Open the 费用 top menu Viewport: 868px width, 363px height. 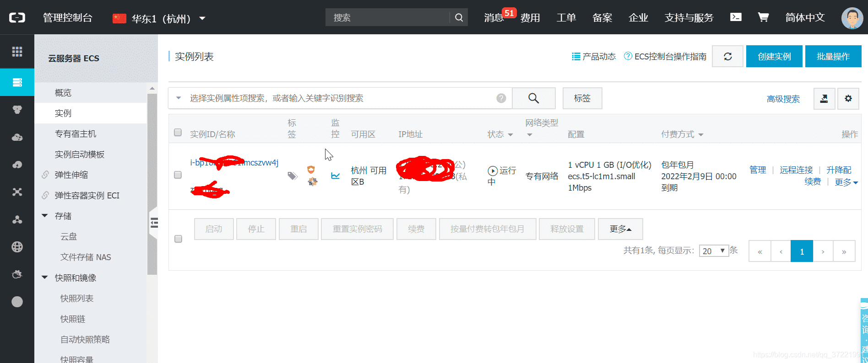(x=530, y=18)
